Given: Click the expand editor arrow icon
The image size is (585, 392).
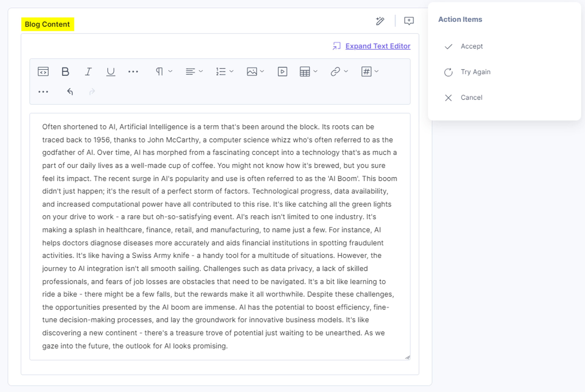Looking at the screenshot, I should (x=337, y=46).
